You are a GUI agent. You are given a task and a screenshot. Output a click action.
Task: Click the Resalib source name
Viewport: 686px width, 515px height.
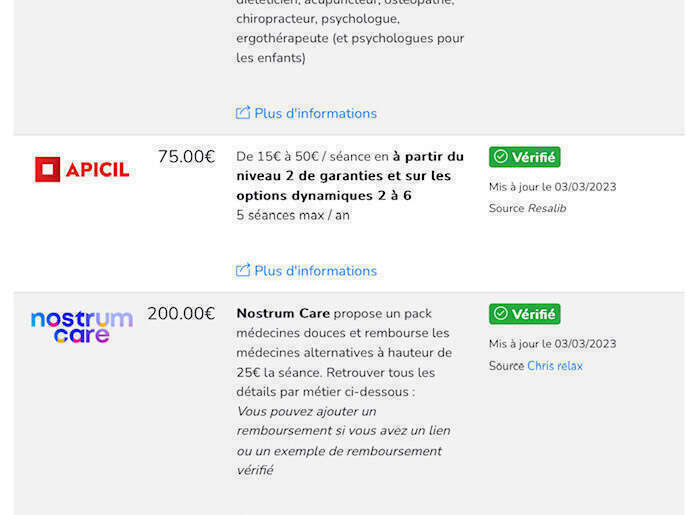[546, 208]
